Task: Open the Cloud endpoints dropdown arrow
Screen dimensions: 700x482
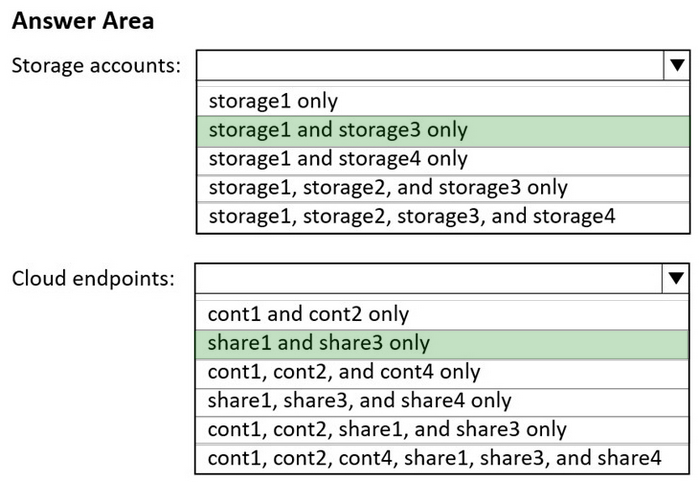Action: (676, 278)
